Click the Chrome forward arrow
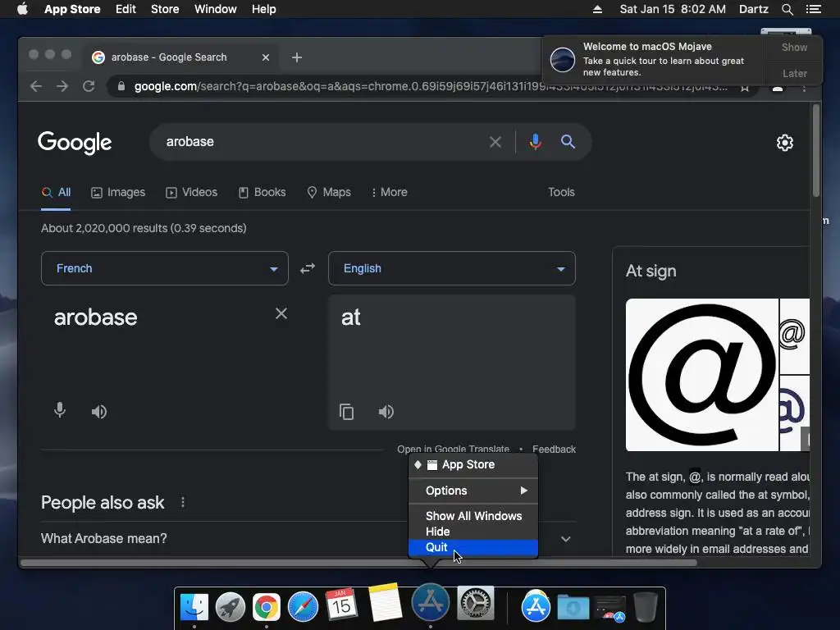 pyautogui.click(x=62, y=86)
